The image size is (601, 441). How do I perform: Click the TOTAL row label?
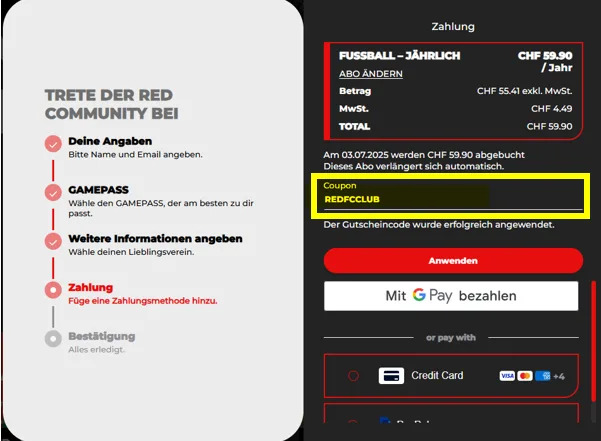click(355, 126)
